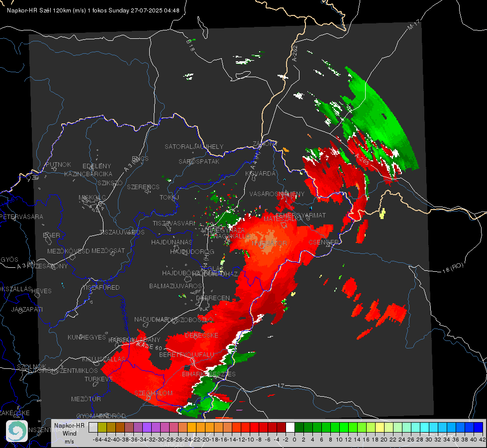Click the TÚRKEVE city label
Image resolution: width=487 pixels, height=448 pixels.
coord(98,379)
